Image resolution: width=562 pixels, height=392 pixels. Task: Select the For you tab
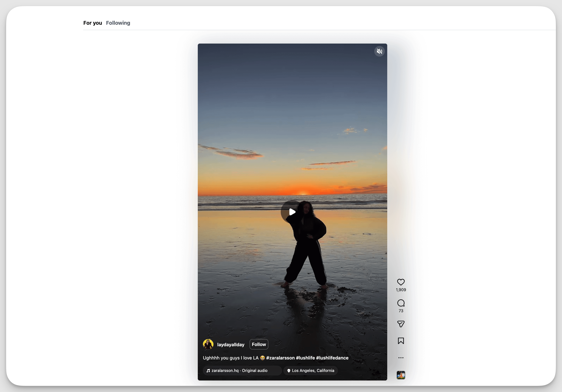coord(92,23)
